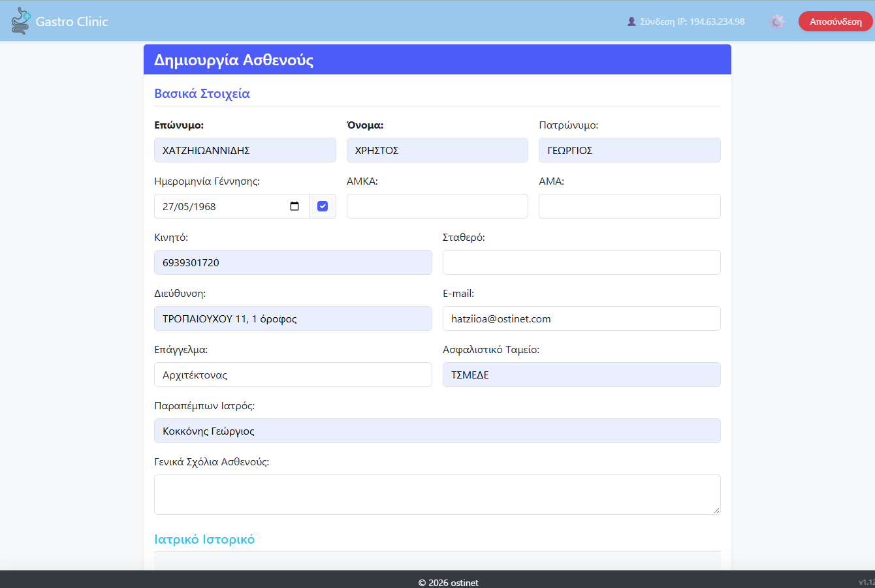Open settings via the gear icon

click(x=777, y=22)
